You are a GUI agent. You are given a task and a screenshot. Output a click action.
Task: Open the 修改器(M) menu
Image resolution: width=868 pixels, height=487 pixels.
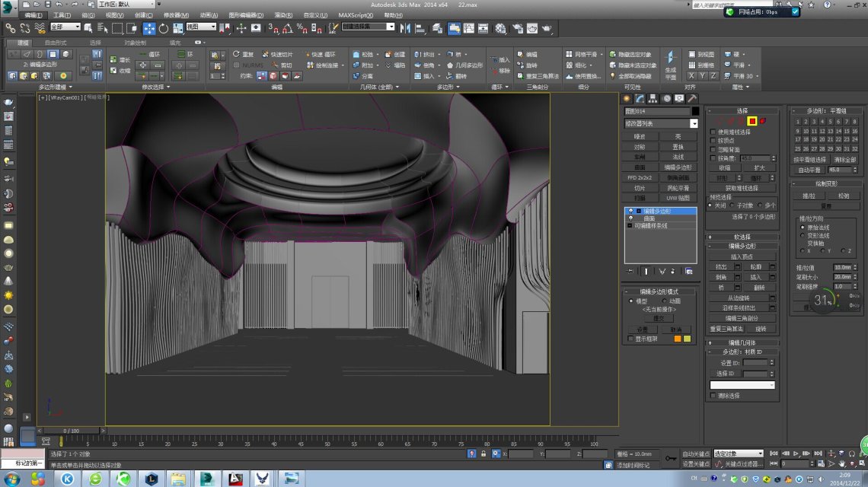(x=175, y=14)
